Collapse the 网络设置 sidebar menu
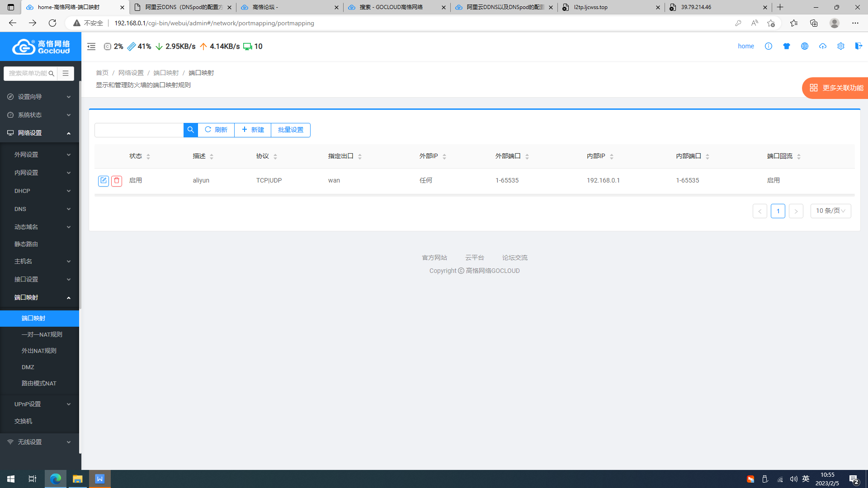The height and width of the screenshot is (488, 868). (x=39, y=133)
